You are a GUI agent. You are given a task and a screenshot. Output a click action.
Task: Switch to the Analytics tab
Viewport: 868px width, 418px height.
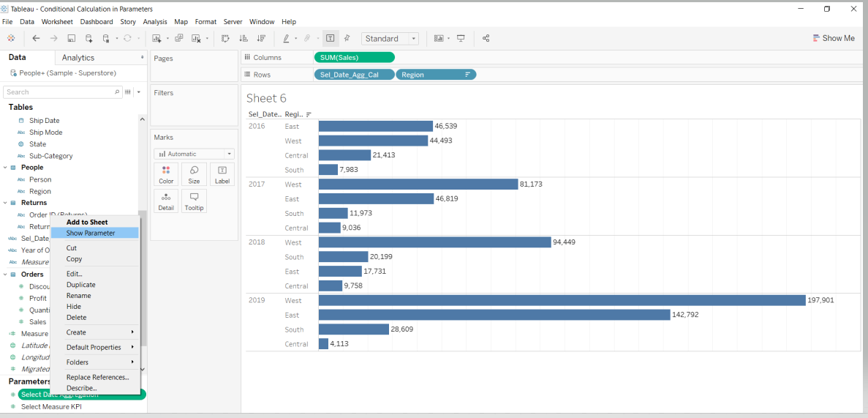click(78, 58)
